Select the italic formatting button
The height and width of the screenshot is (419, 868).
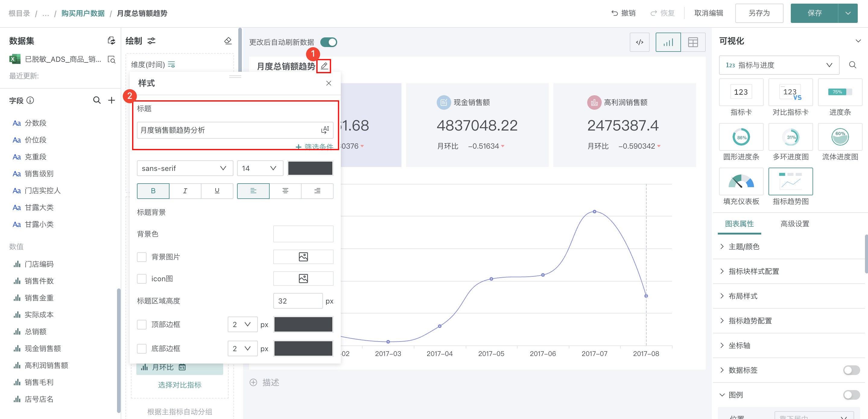(x=185, y=191)
